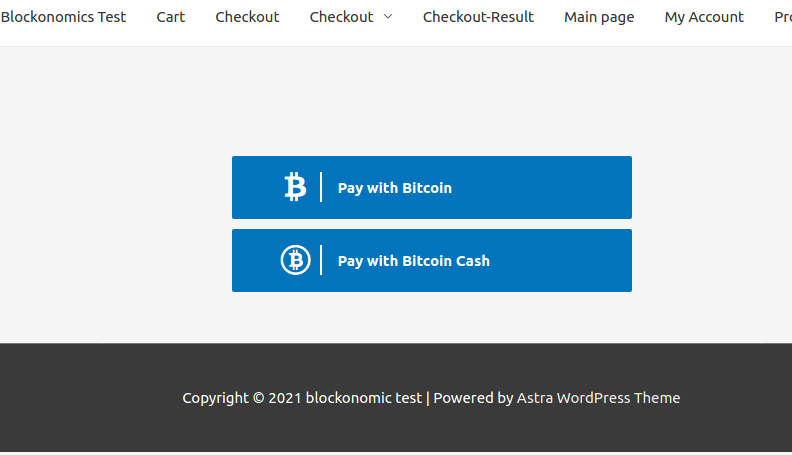Click the Powered by footer text

473,398
